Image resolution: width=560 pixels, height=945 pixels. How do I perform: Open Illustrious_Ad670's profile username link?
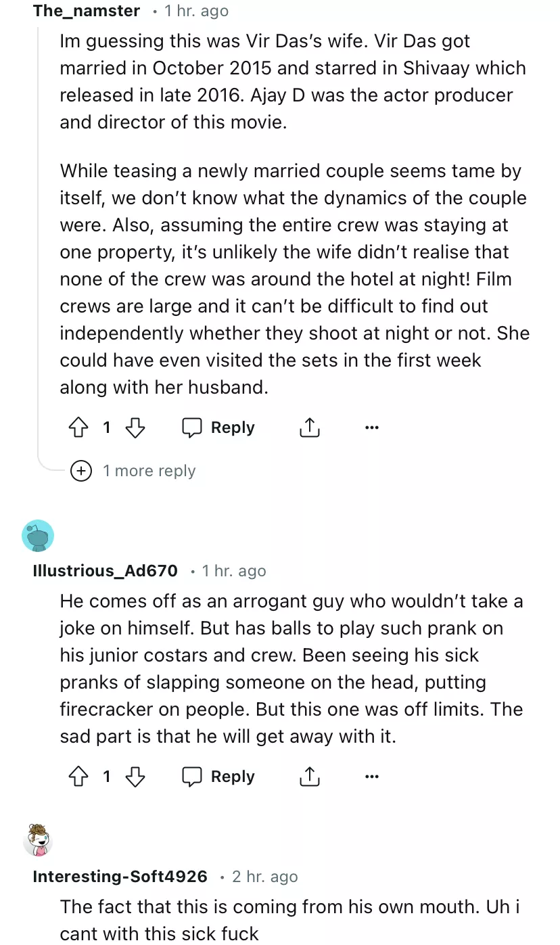coord(105,571)
